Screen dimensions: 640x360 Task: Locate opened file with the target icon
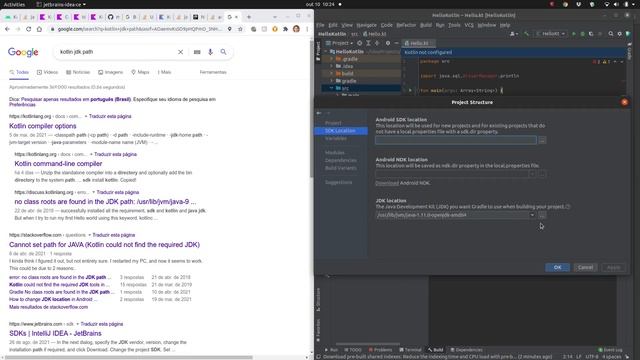point(360,43)
